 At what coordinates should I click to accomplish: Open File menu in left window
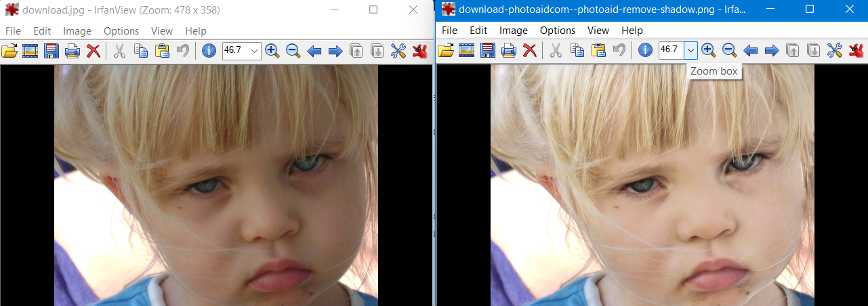pyautogui.click(x=14, y=31)
